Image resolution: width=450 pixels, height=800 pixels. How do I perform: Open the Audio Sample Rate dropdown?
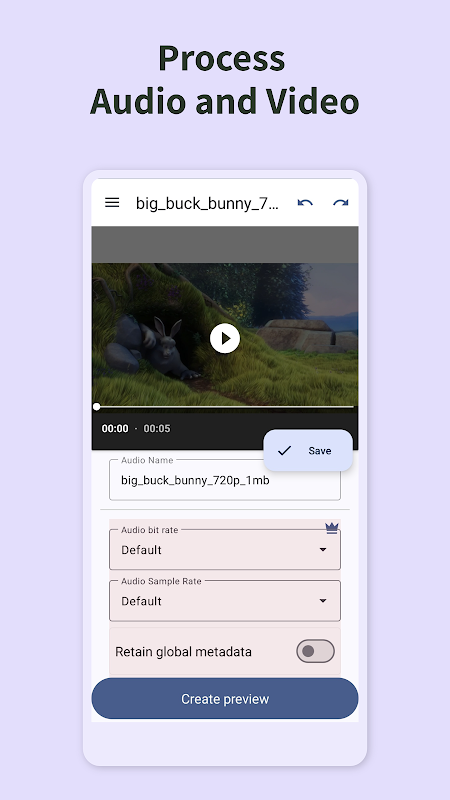click(x=224, y=601)
